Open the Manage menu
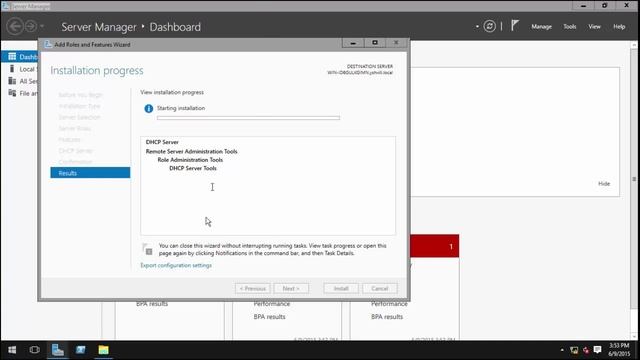Image resolution: width=640 pixels, height=360 pixels. coord(541,27)
